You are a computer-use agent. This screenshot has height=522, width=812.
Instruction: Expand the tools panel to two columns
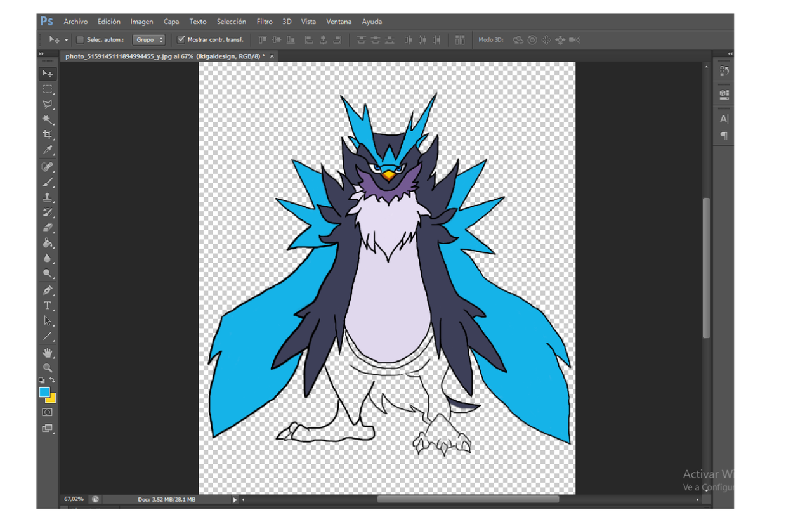click(41, 54)
